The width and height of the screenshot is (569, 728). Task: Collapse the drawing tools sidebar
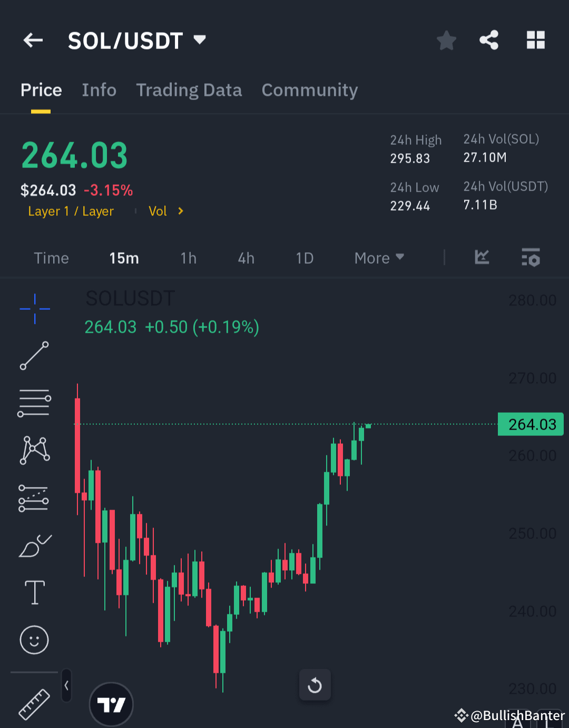click(x=66, y=685)
